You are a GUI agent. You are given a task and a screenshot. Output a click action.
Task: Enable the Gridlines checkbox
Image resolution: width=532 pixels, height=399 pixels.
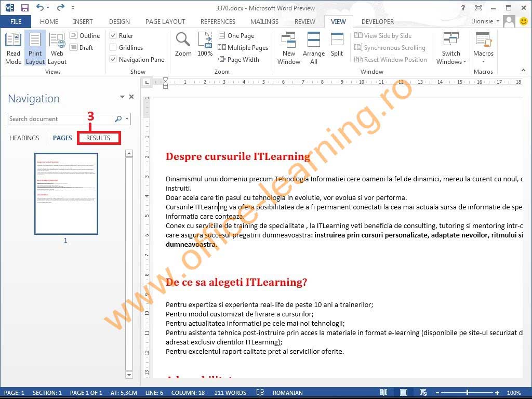point(113,47)
